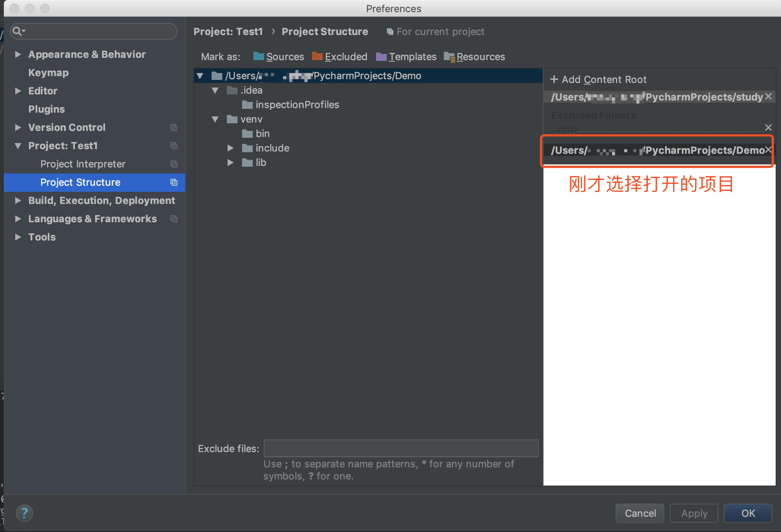
Task: Click the Apply button
Action: click(x=693, y=513)
